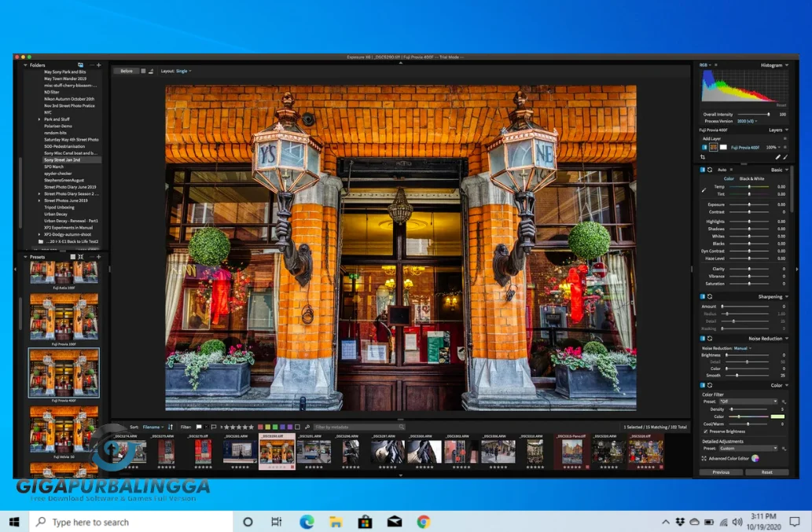This screenshot has width=812, height=532.
Task: Switch to Black & White mode tab
Action: tap(752, 178)
